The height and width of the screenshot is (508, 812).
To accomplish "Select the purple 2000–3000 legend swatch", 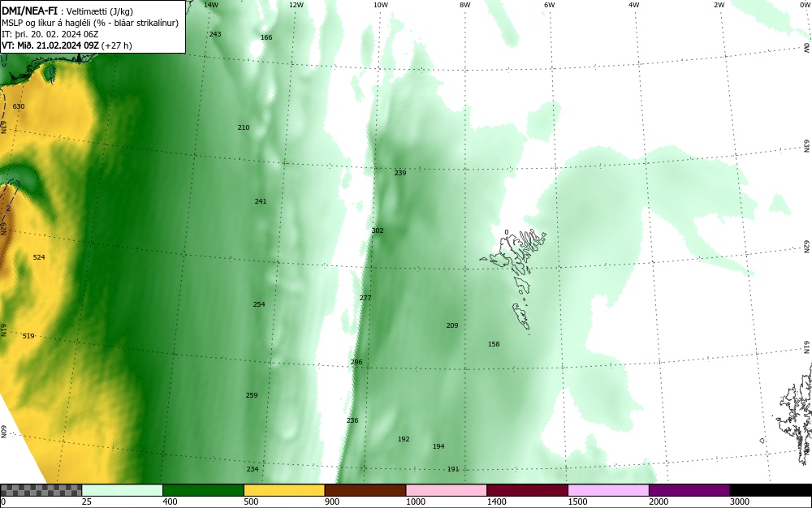I will click(689, 490).
